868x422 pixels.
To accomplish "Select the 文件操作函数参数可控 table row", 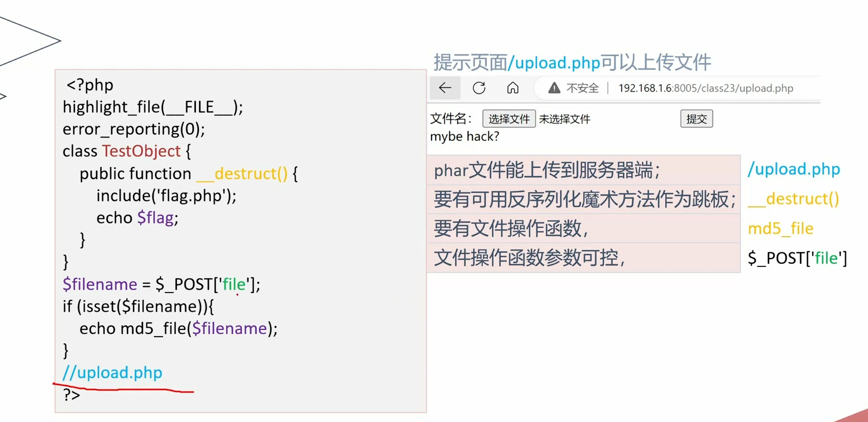I will [583, 258].
